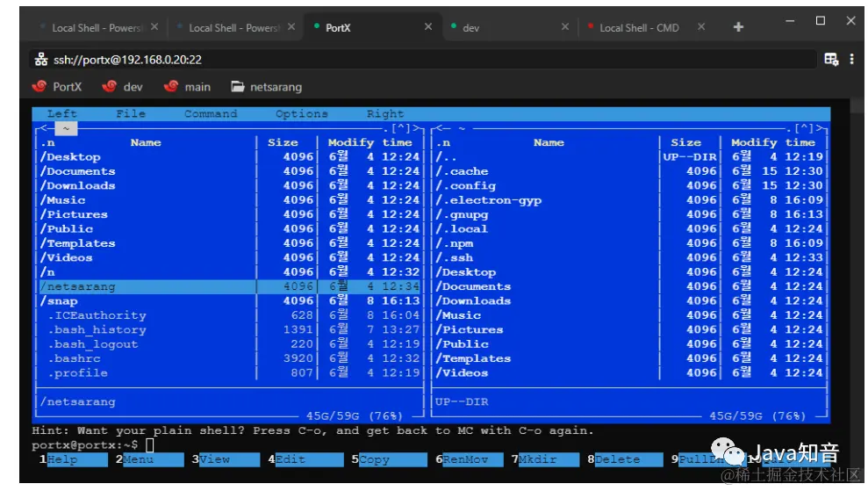Click F1 Help function key
868x491 pixels.
coord(74,459)
